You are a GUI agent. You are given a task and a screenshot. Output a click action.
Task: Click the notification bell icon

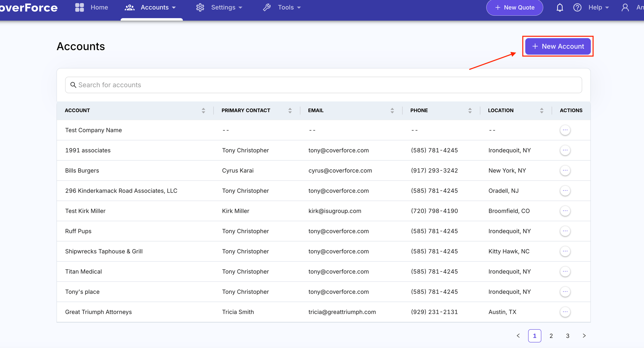(560, 7)
